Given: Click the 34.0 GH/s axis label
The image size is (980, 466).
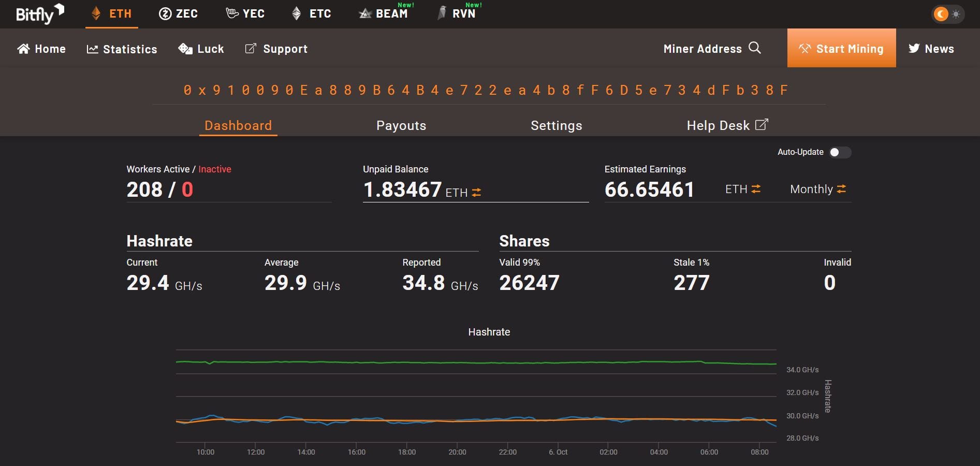Looking at the screenshot, I should (802, 370).
